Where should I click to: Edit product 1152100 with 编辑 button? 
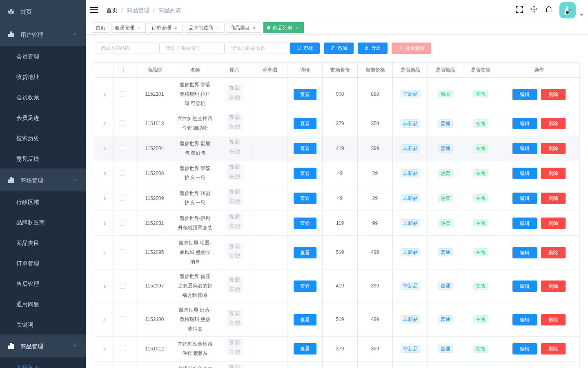pos(525,320)
